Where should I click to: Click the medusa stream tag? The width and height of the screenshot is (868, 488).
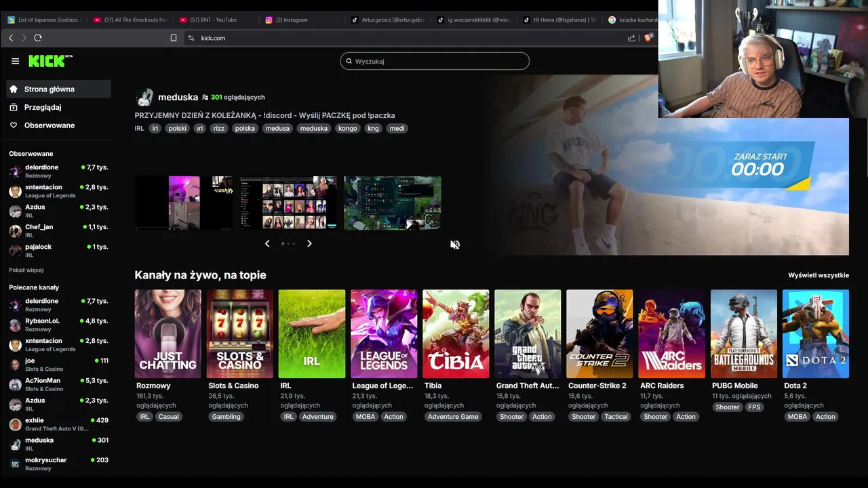pos(277,128)
